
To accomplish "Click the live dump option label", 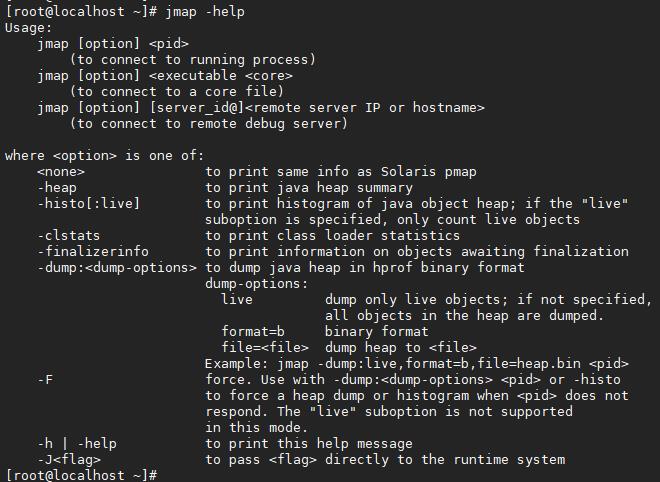I will pyautogui.click(x=237, y=299).
